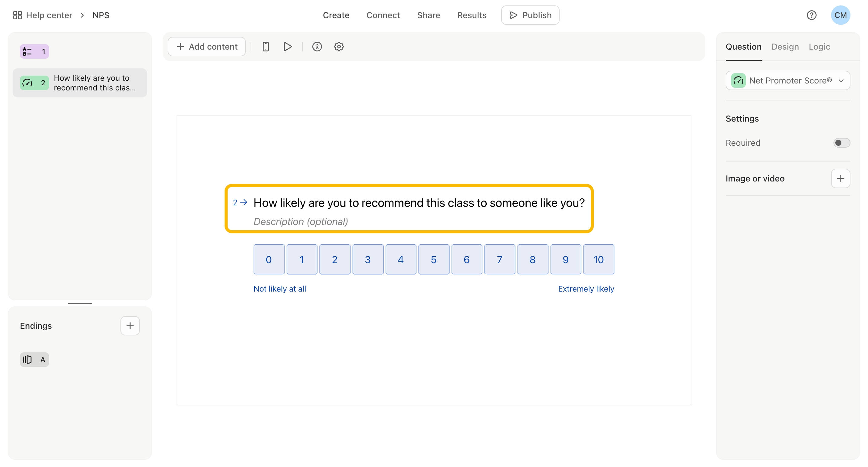
Task: Select the multiple choice question 1
Action: tap(35, 51)
